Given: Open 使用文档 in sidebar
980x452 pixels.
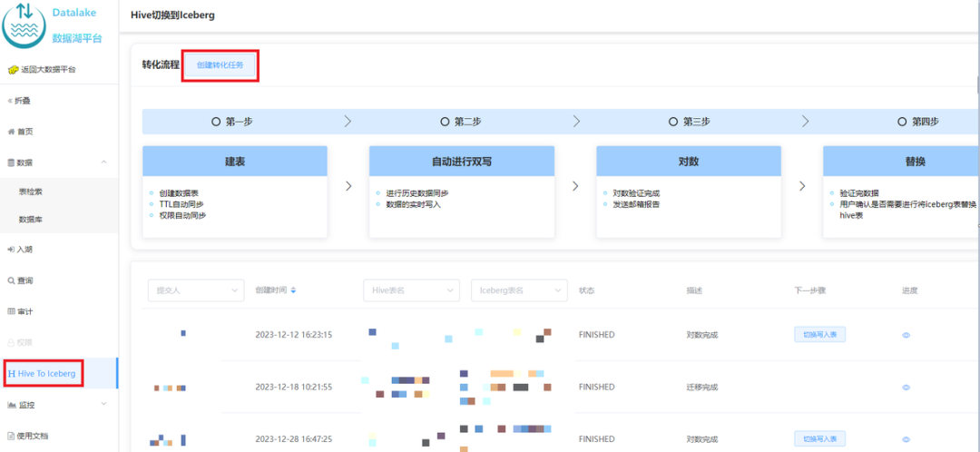Looking at the screenshot, I should click(x=59, y=436).
